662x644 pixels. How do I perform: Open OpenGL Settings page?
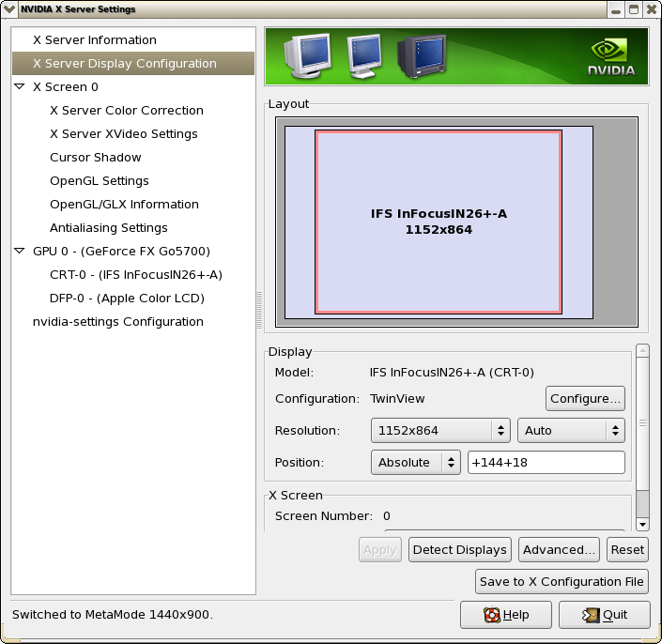(99, 180)
